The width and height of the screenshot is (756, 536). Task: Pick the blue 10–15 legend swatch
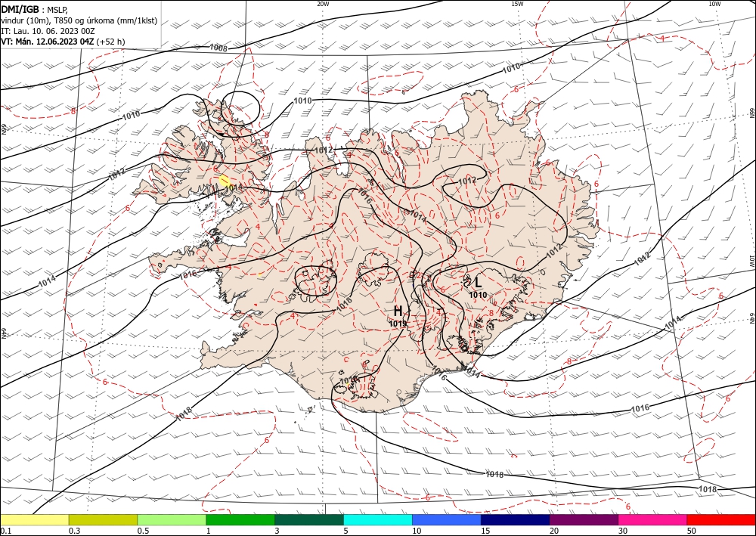[447, 519]
